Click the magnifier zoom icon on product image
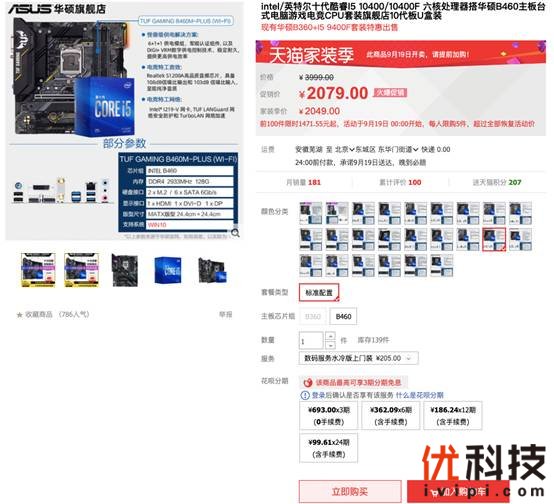554x504 pixels. [x=235, y=233]
